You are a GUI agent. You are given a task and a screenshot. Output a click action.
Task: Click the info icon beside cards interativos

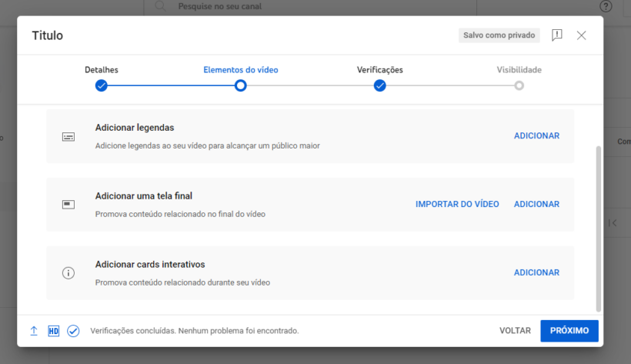[x=68, y=273]
